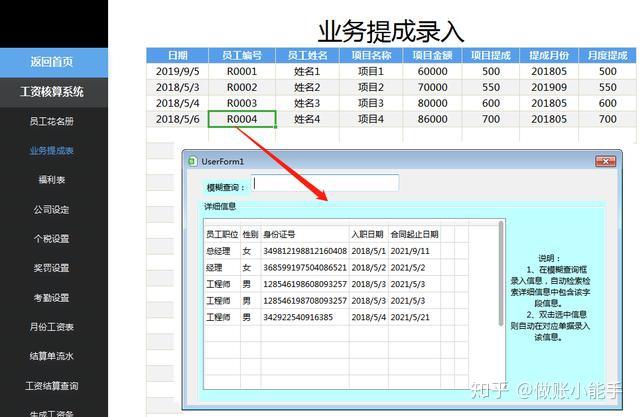This screenshot has width=640, height=417.
Task: Click the 返回首页 button in sidebar
Action: 54,62
